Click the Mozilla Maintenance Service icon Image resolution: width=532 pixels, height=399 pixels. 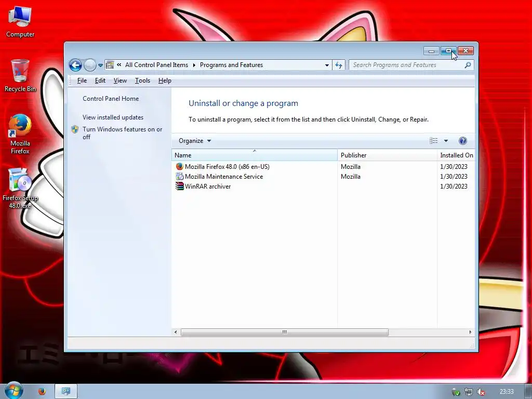tap(179, 176)
